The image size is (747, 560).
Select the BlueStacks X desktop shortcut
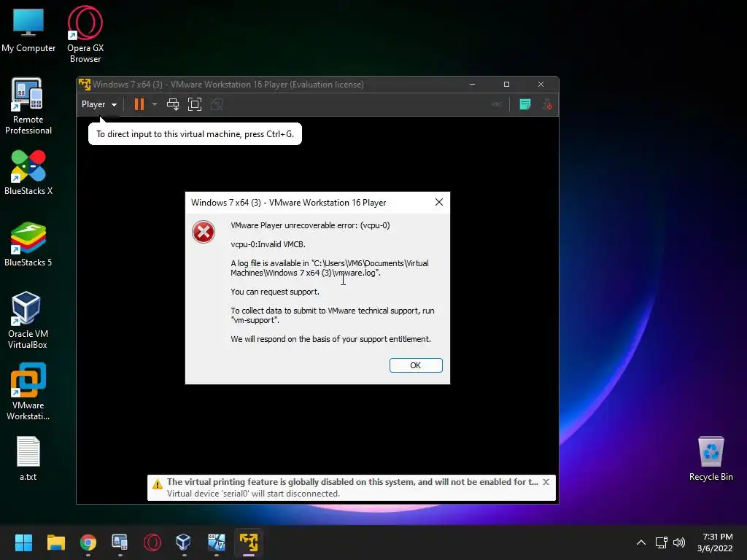28,173
